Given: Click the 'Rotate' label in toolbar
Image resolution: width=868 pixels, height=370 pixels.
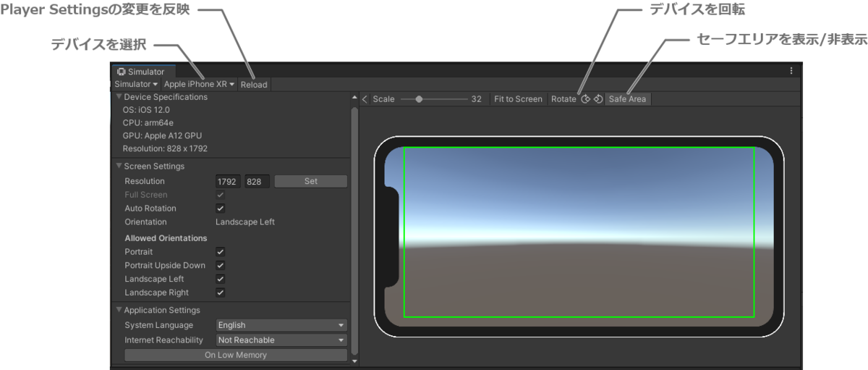Looking at the screenshot, I should point(563,99).
